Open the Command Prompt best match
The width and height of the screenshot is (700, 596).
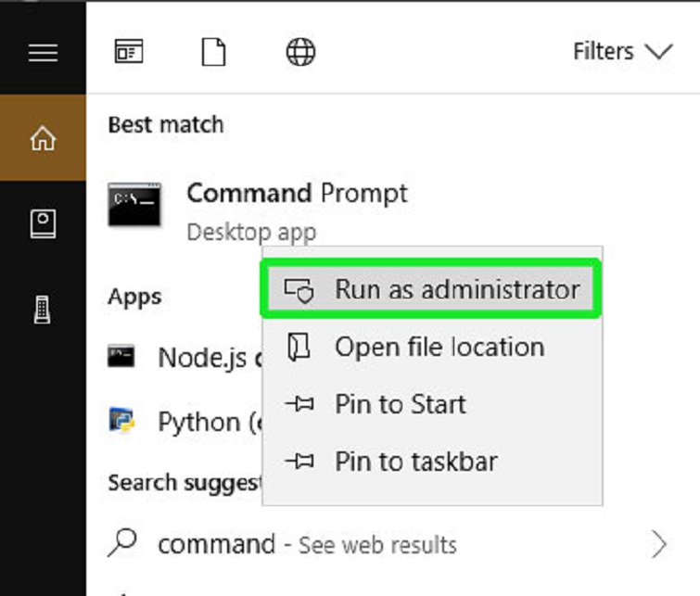pyautogui.click(x=297, y=195)
